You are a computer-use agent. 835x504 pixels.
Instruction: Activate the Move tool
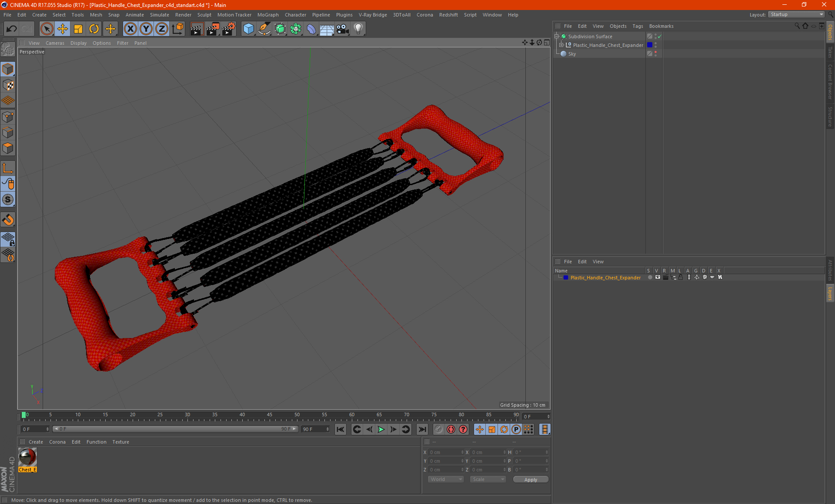tap(63, 29)
